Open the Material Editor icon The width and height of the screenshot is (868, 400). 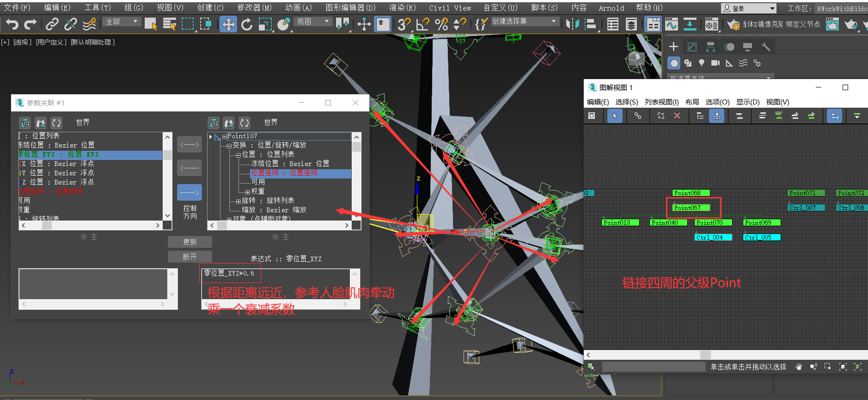pyautogui.click(x=712, y=24)
